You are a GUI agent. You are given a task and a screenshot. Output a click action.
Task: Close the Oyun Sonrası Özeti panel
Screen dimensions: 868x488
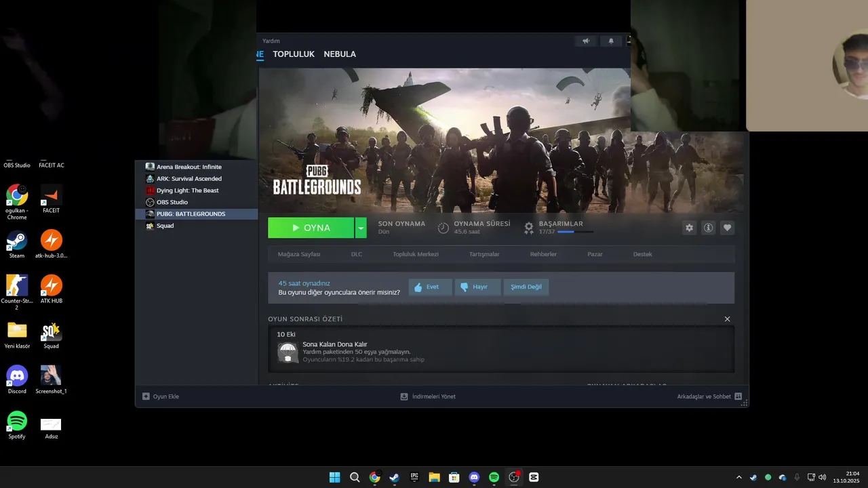(x=728, y=319)
